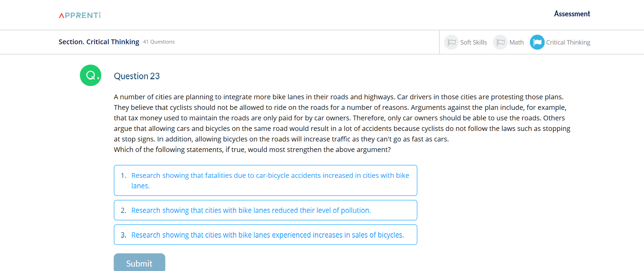Click the Question 23 heading

pos(137,76)
